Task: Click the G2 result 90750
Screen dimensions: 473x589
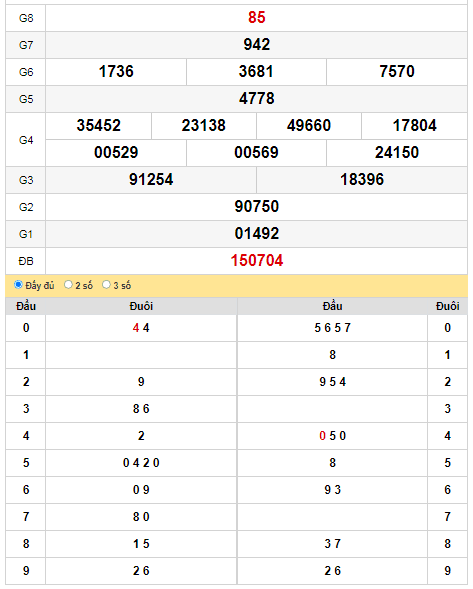Action: [x=257, y=207]
